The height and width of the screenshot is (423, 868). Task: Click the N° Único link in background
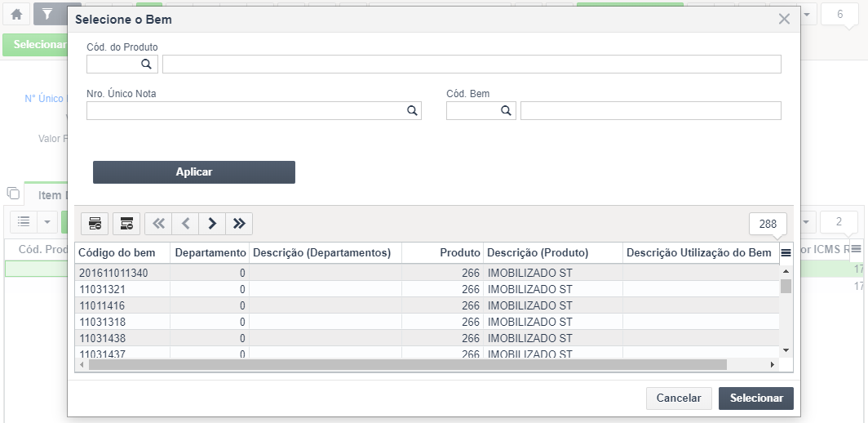click(44, 98)
